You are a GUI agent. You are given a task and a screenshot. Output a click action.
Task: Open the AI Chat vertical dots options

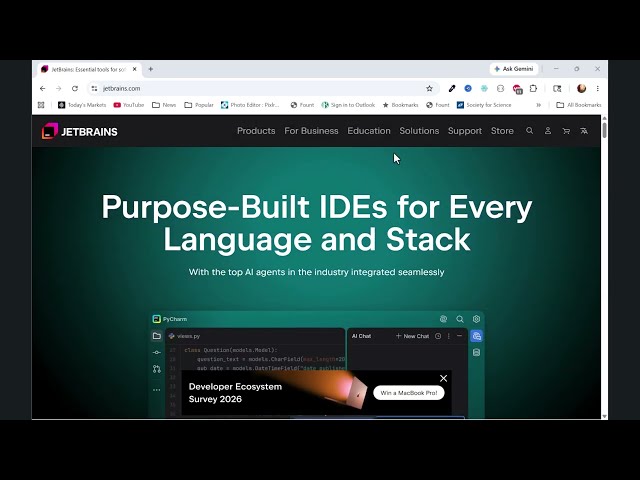pos(449,336)
